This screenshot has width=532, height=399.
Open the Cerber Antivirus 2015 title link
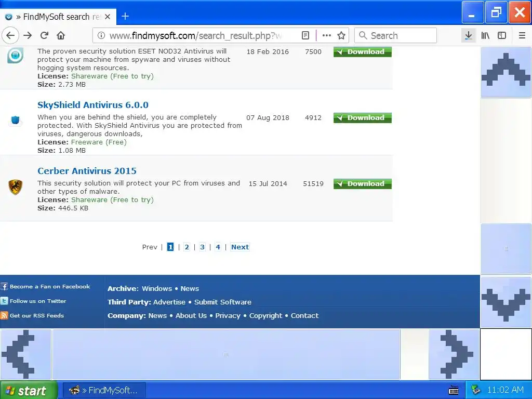pos(87,170)
